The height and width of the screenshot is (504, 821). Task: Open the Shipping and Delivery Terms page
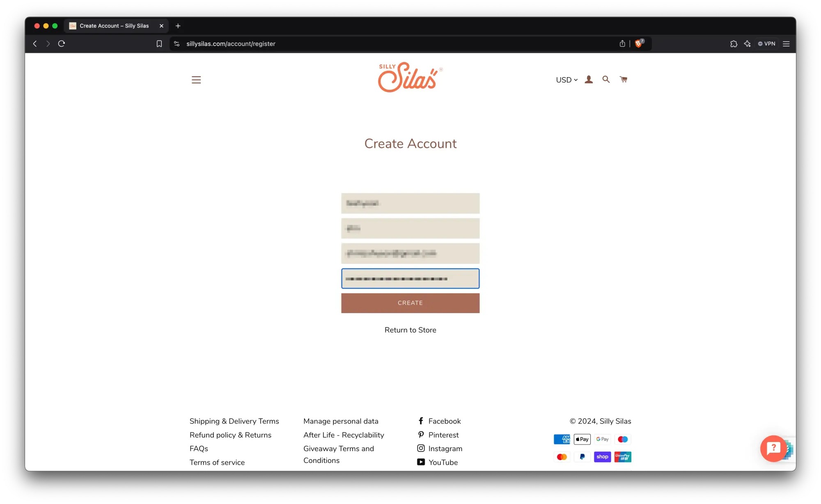tap(234, 421)
